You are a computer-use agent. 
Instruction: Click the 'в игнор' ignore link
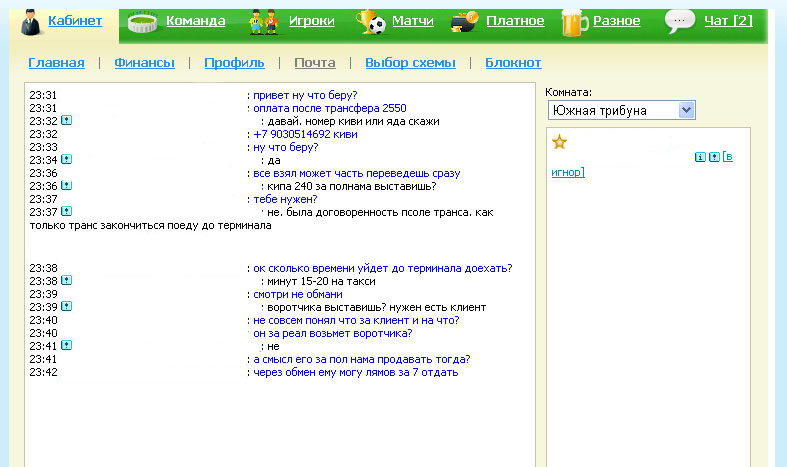tap(567, 172)
